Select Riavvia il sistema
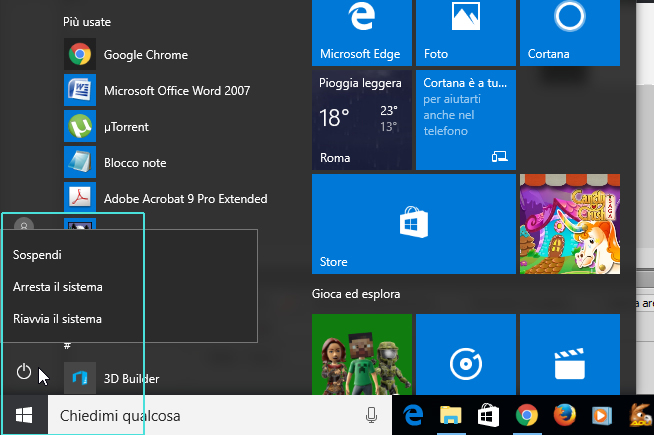This screenshot has height=435, width=654. [x=57, y=319]
